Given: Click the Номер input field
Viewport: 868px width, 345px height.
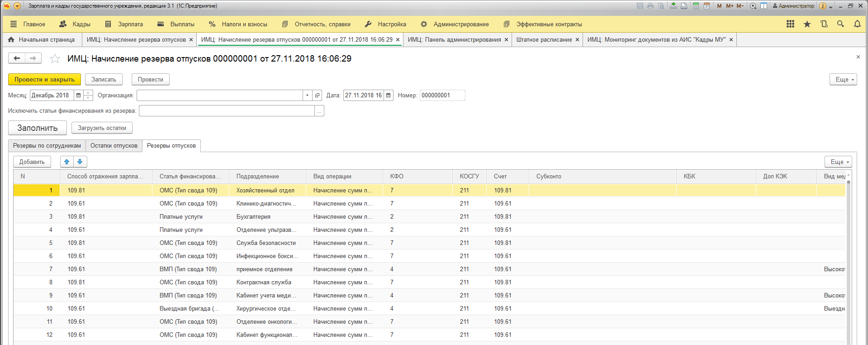Looking at the screenshot, I should [x=442, y=96].
